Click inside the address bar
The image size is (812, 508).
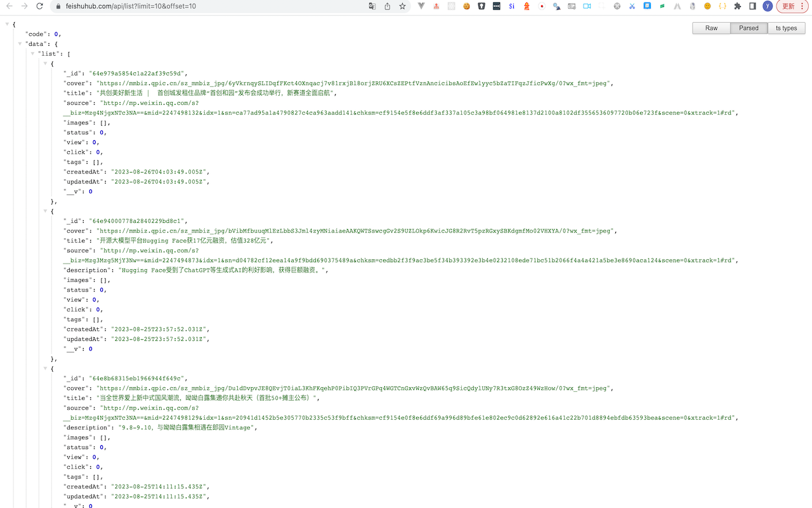click(190, 6)
